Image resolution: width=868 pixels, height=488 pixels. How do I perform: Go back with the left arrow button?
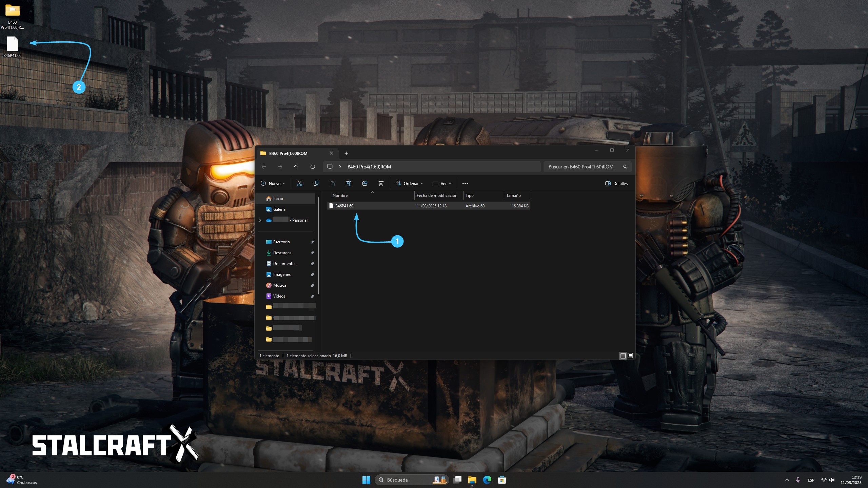pos(263,166)
